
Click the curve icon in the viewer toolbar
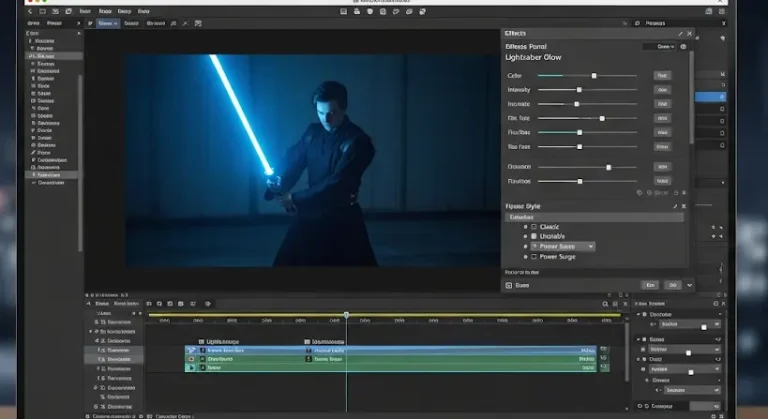(185, 24)
